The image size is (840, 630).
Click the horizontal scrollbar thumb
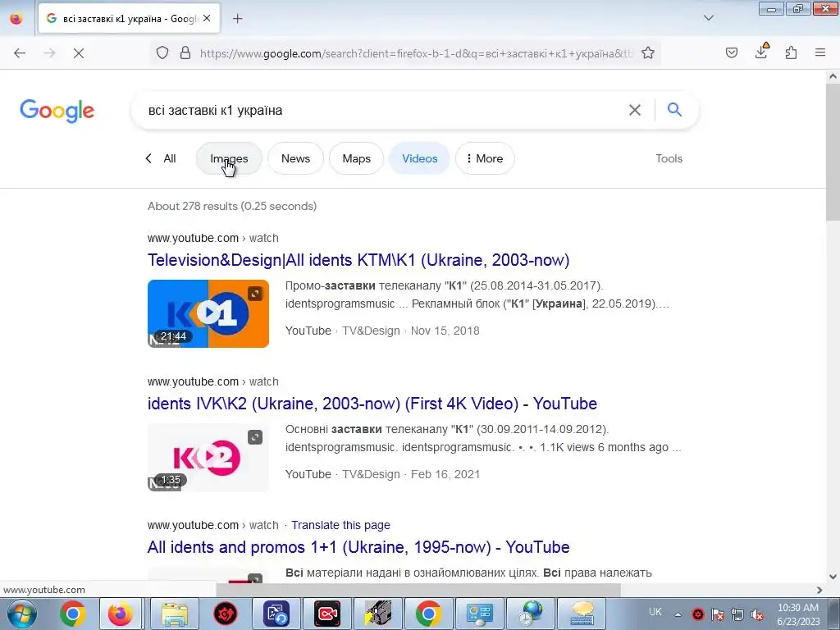pyautogui.click(x=418, y=590)
